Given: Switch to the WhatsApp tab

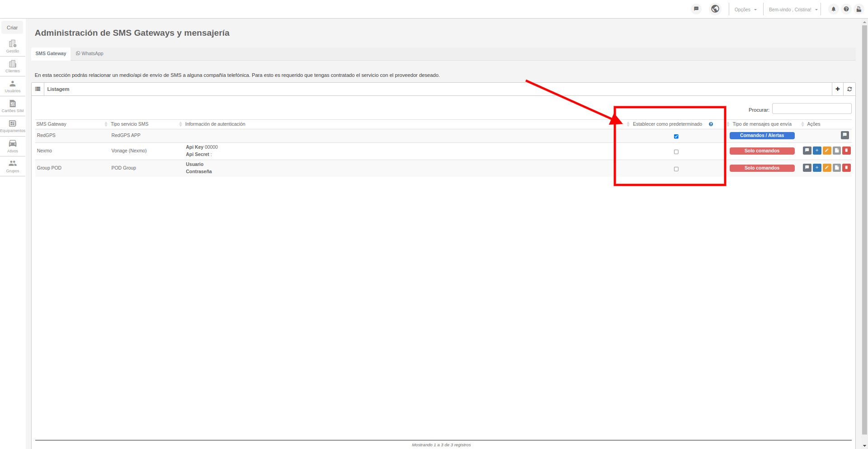Looking at the screenshot, I should click(90, 53).
